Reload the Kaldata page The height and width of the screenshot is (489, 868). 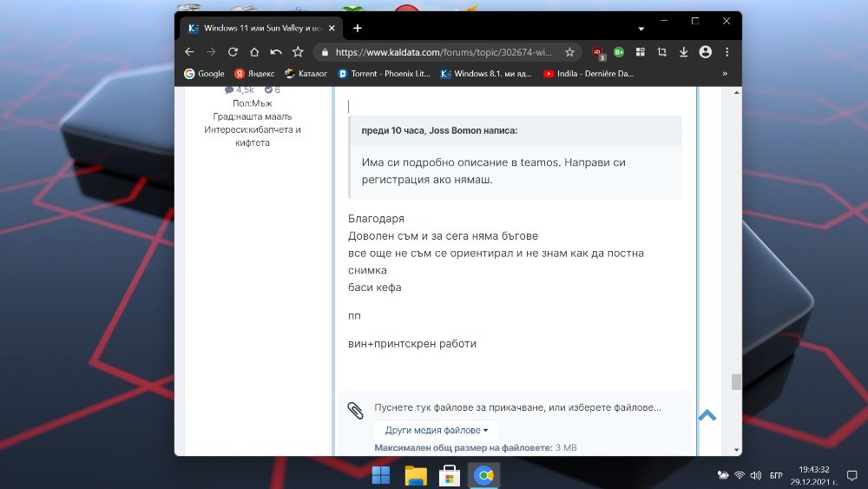point(233,52)
